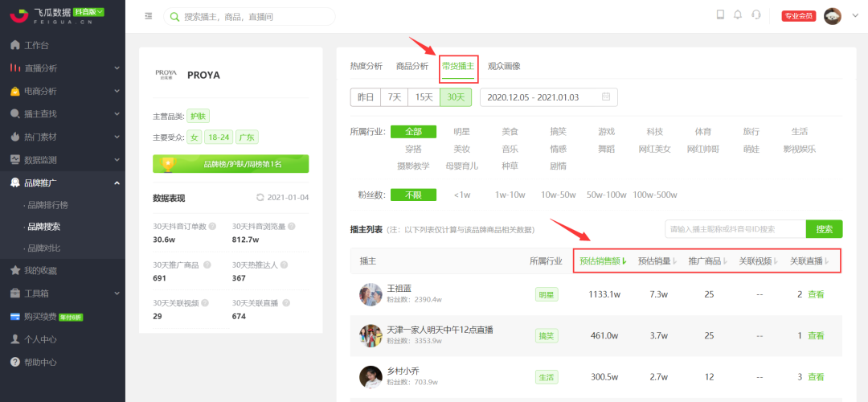The image size is (868, 402).
Task: Select the 30天 time range
Action: click(x=456, y=97)
